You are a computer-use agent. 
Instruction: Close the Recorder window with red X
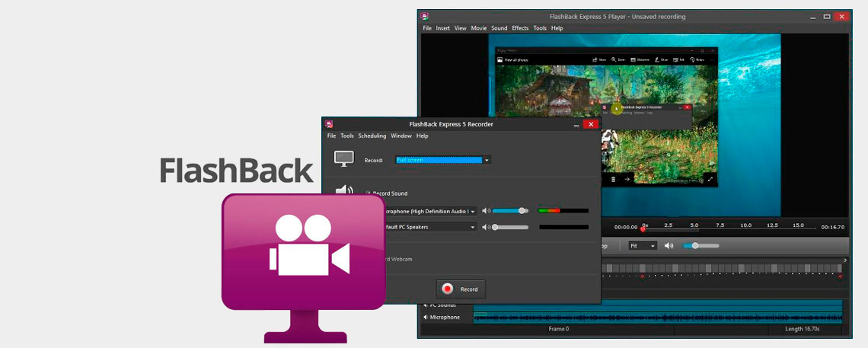click(x=591, y=124)
